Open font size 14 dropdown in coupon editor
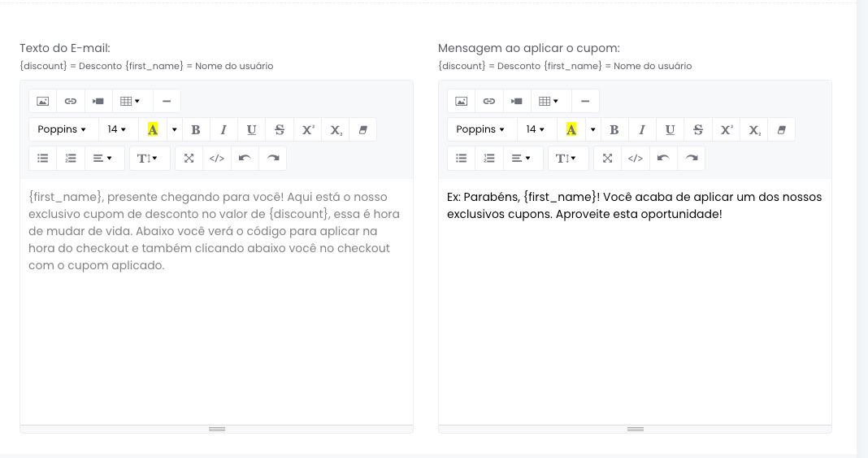868x458 pixels. (x=536, y=129)
